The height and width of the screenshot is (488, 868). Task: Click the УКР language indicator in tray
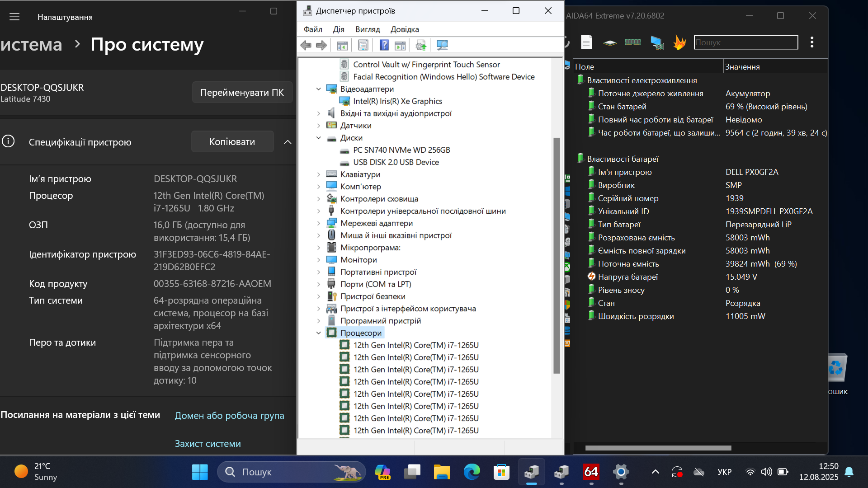724,472
